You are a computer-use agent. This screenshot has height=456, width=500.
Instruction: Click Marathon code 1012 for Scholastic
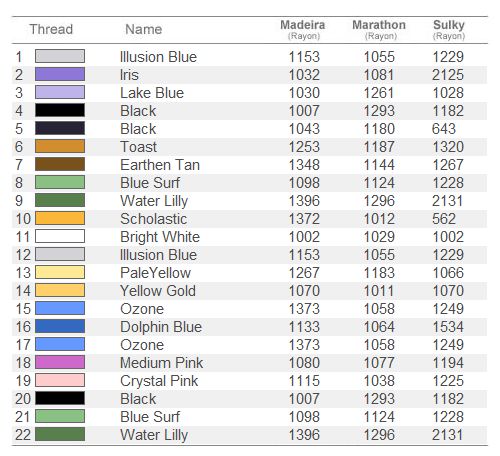[x=379, y=219]
